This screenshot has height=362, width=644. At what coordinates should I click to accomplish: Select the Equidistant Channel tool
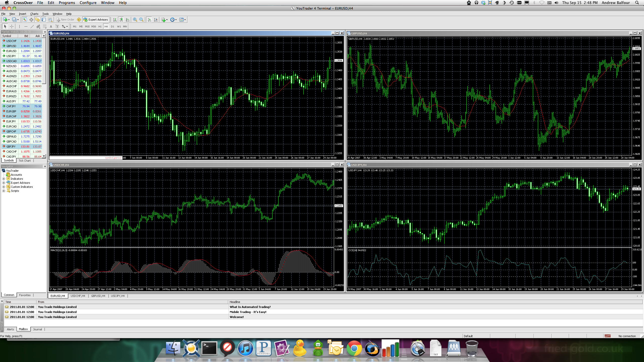(38, 26)
